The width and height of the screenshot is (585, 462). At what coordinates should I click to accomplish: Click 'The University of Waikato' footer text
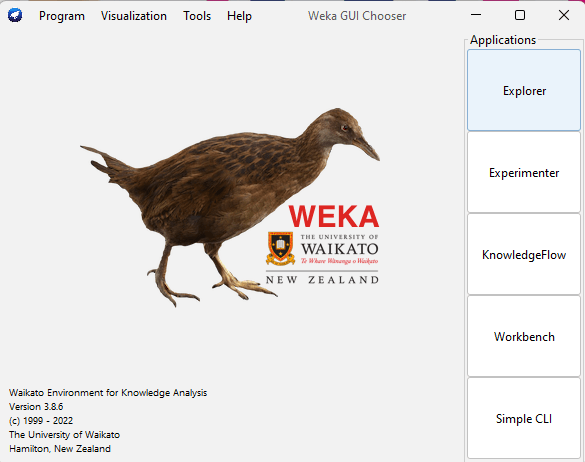coord(64,434)
